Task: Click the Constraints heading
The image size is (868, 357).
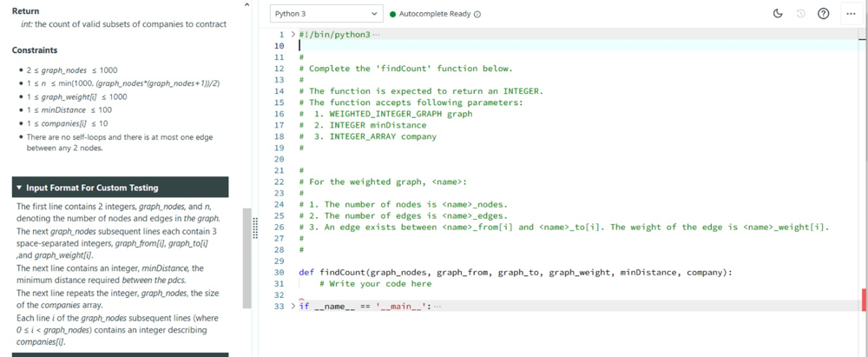Action: click(35, 50)
